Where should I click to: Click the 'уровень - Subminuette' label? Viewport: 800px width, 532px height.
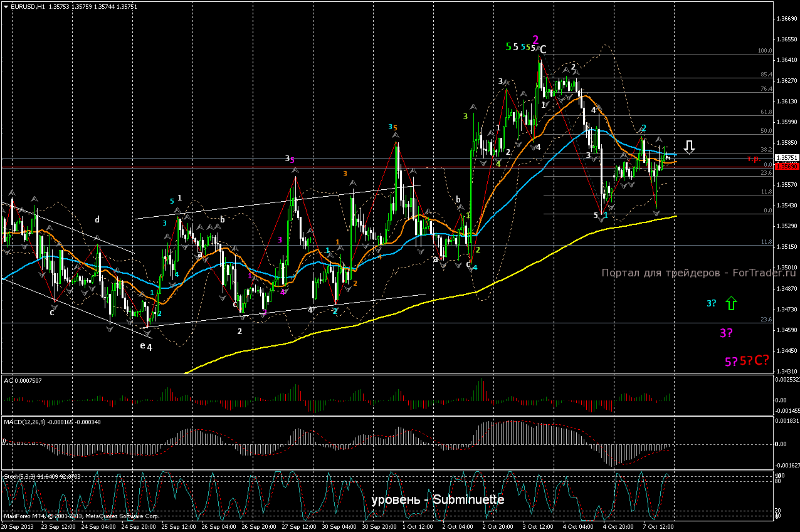[x=438, y=500]
